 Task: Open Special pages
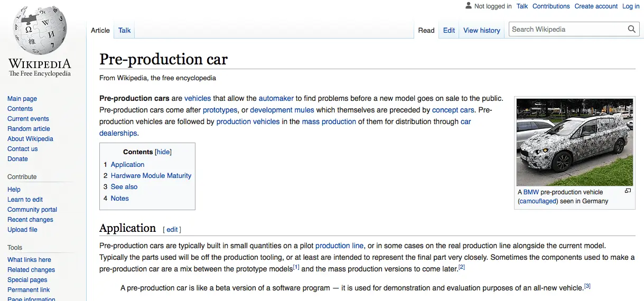coord(27,280)
